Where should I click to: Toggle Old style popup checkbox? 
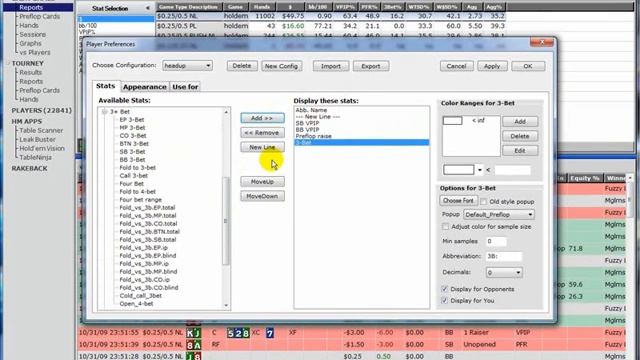click(484, 202)
